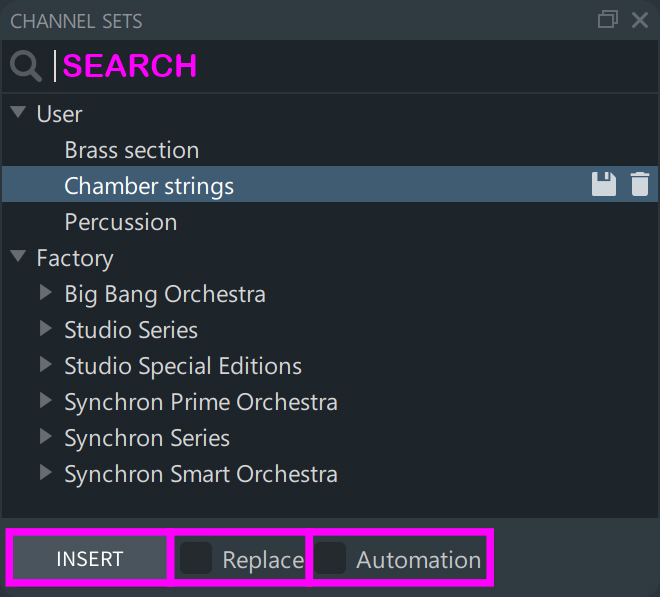Expand Synchron Smart Orchestra
The height and width of the screenshot is (597, 660).
pos(45,473)
